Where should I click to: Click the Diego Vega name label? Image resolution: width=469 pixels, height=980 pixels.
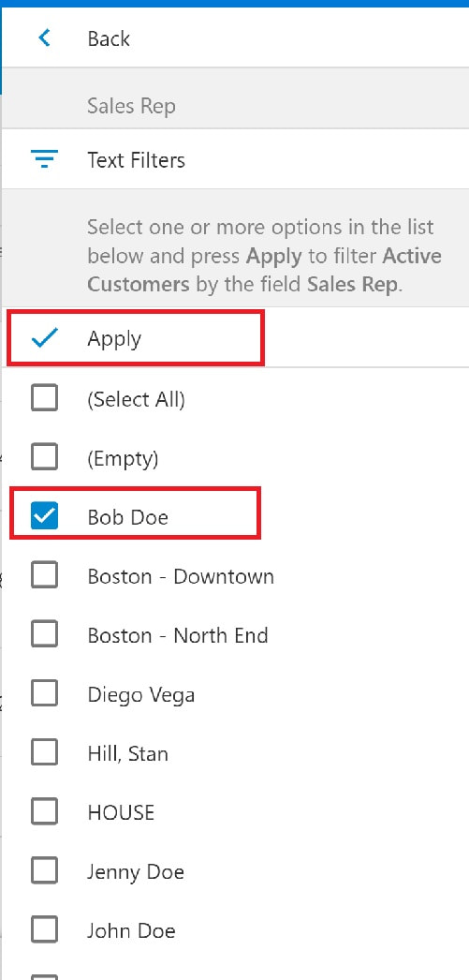tap(141, 695)
